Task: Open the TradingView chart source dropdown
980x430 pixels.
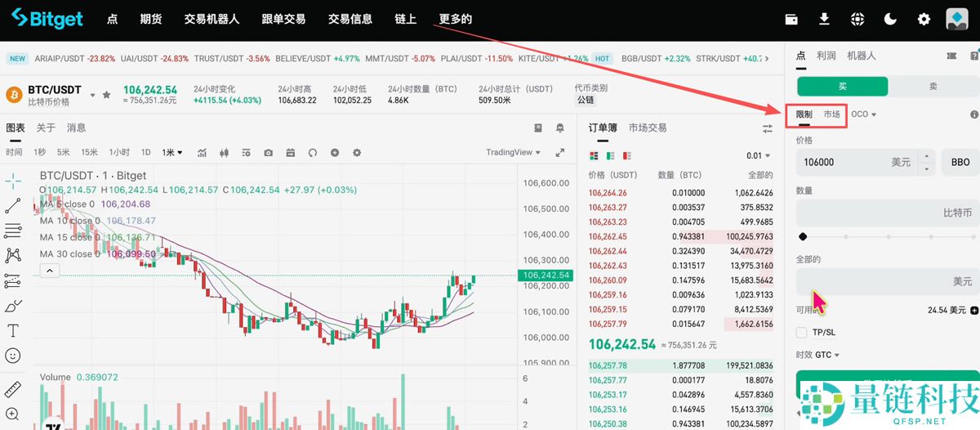Action: 513,152
